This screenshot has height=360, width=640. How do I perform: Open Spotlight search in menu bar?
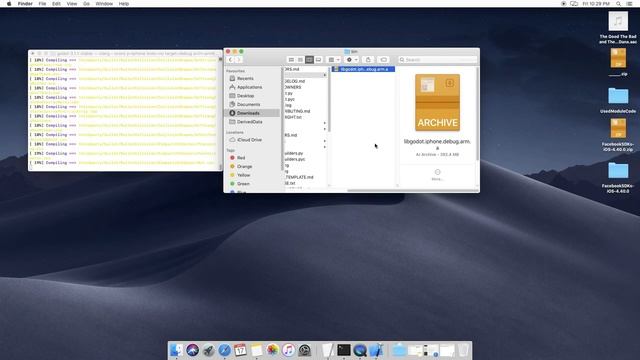[x=618, y=4]
